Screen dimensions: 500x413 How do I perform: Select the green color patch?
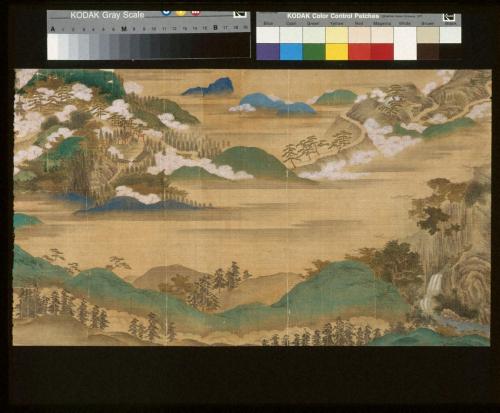pyautogui.click(x=314, y=52)
